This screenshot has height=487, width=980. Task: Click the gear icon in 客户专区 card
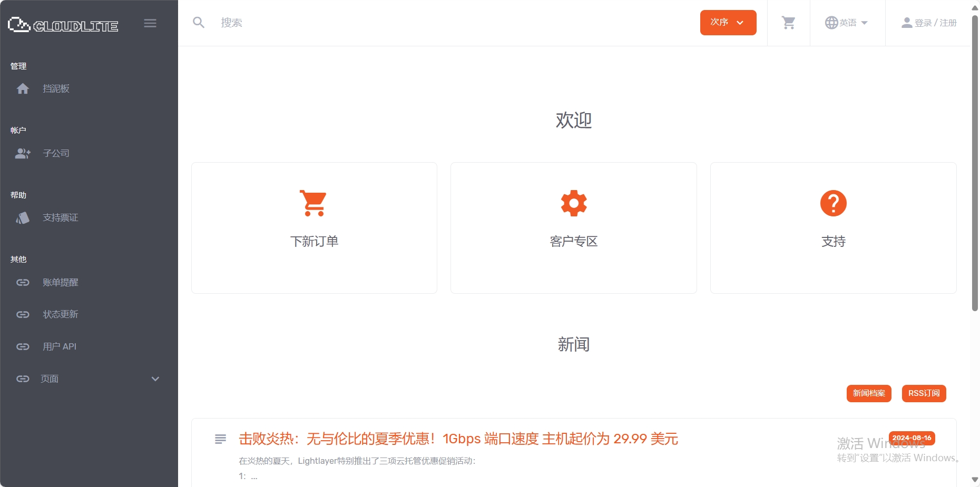tap(573, 203)
